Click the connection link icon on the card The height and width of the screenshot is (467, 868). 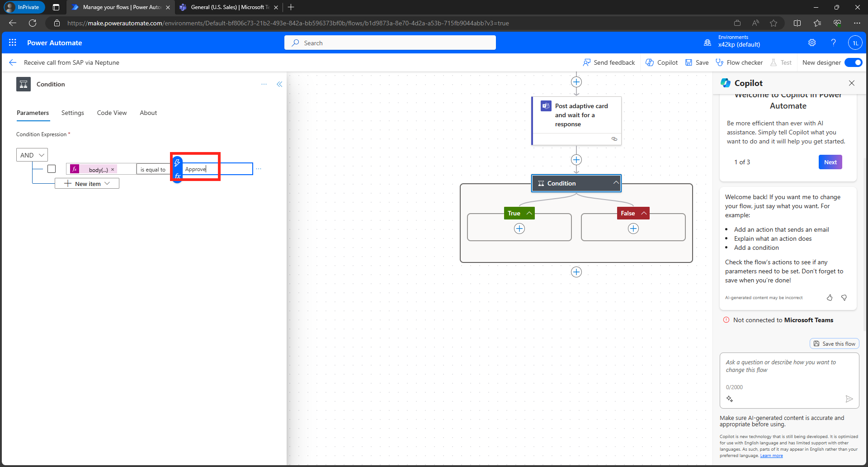pos(614,139)
